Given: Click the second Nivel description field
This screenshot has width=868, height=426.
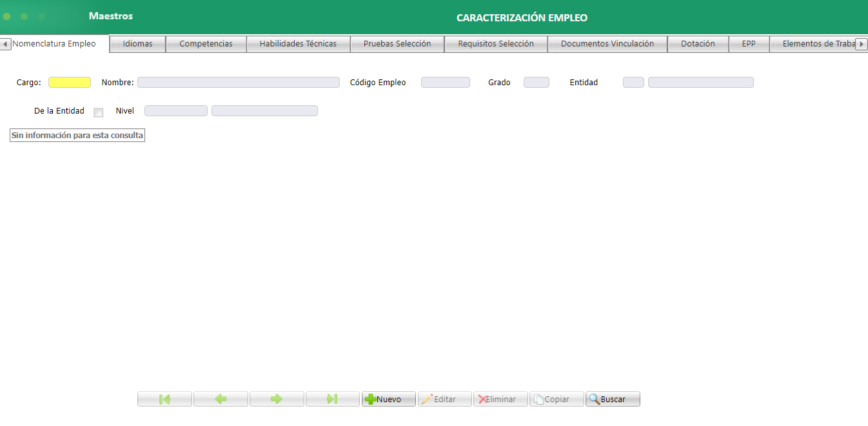Looking at the screenshot, I should (264, 111).
